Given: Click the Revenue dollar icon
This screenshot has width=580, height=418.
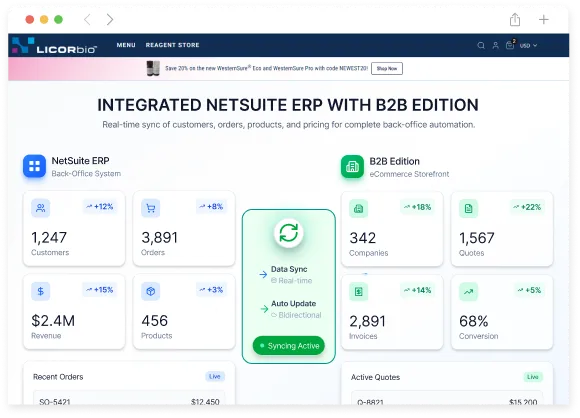Looking at the screenshot, I should 41,291.
